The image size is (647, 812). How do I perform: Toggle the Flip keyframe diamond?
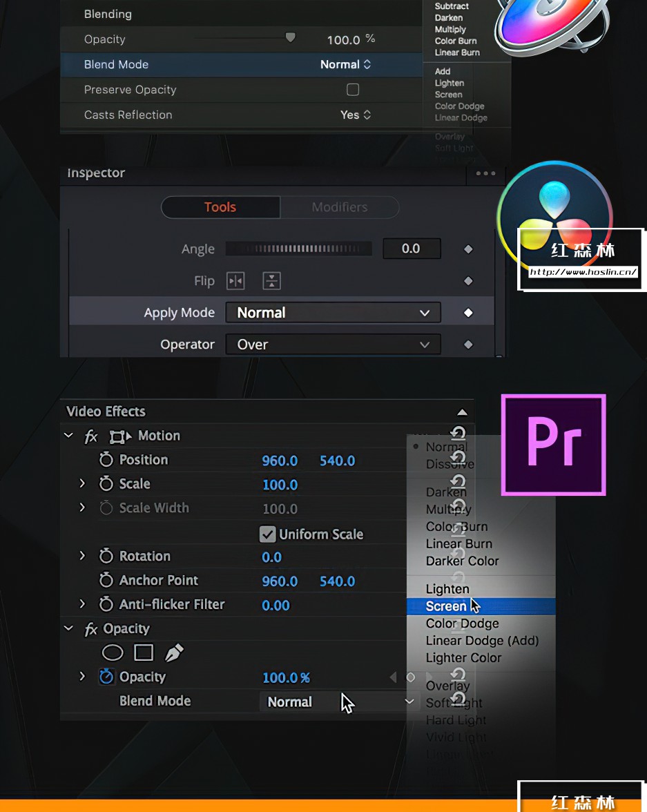pyautogui.click(x=468, y=280)
